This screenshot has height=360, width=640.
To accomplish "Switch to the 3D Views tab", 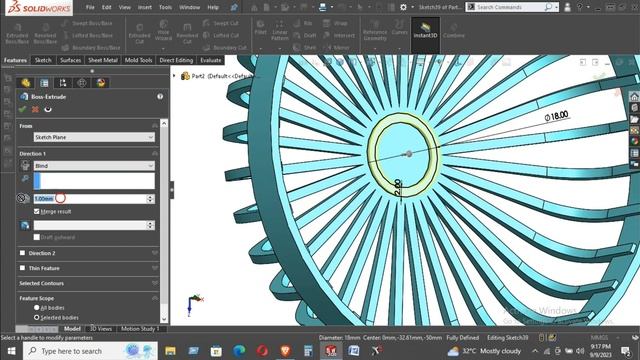I will point(101,329).
